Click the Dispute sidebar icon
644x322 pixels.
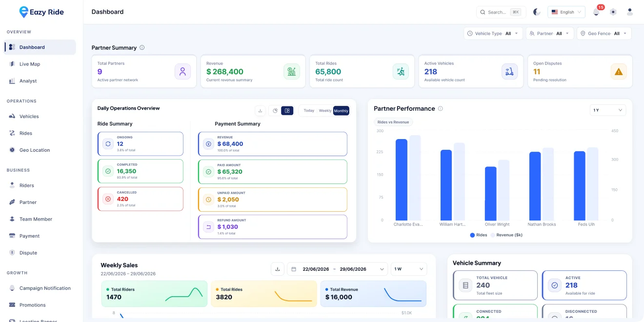tap(12, 253)
